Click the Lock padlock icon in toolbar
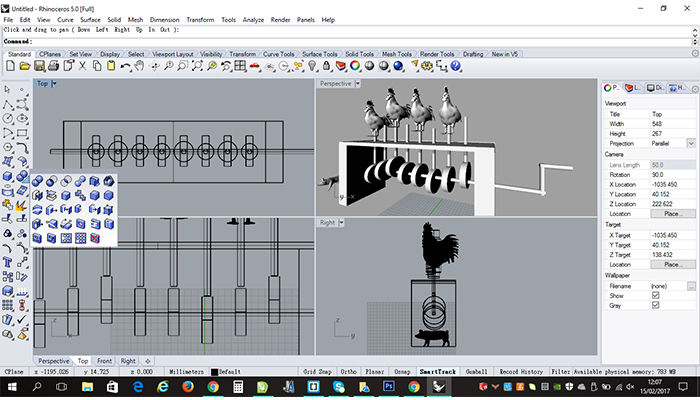This screenshot has width=700, height=400. click(326, 66)
